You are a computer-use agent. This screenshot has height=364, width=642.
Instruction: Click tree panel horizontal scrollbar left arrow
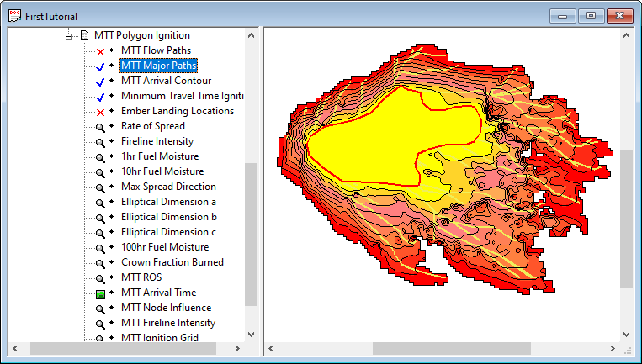coord(15,349)
